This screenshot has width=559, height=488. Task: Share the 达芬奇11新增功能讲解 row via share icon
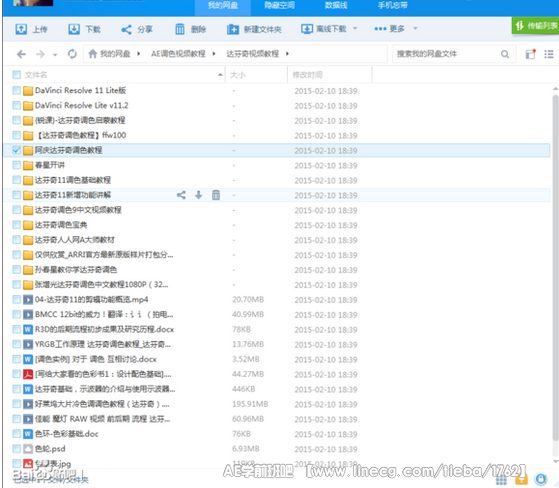coord(181,195)
